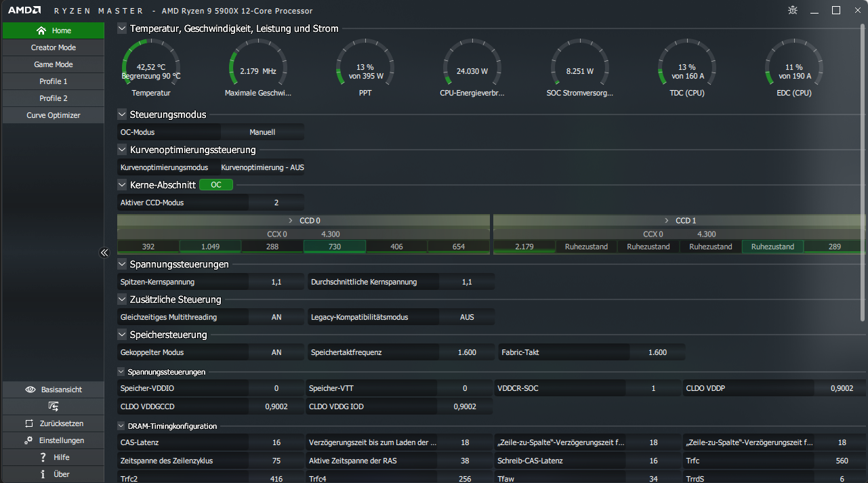The image size is (868, 483).
Task: Click VDDCR-SOC value 1
Action: [653, 388]
